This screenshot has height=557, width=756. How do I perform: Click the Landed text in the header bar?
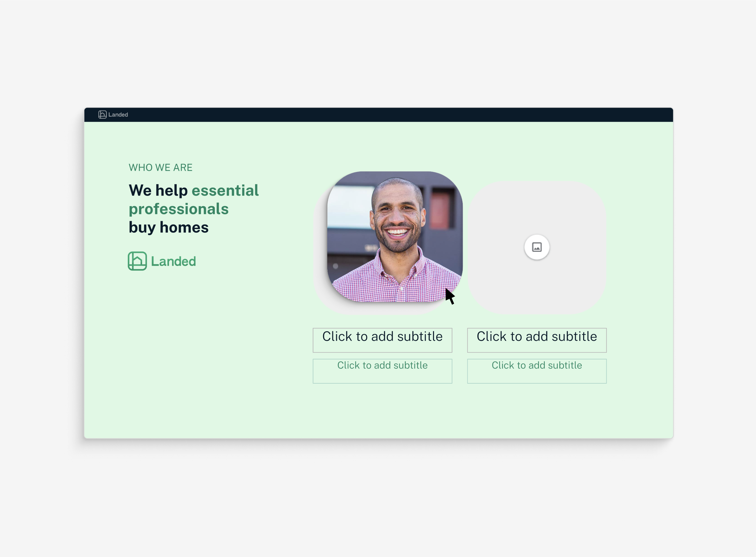tap(118, 115)
